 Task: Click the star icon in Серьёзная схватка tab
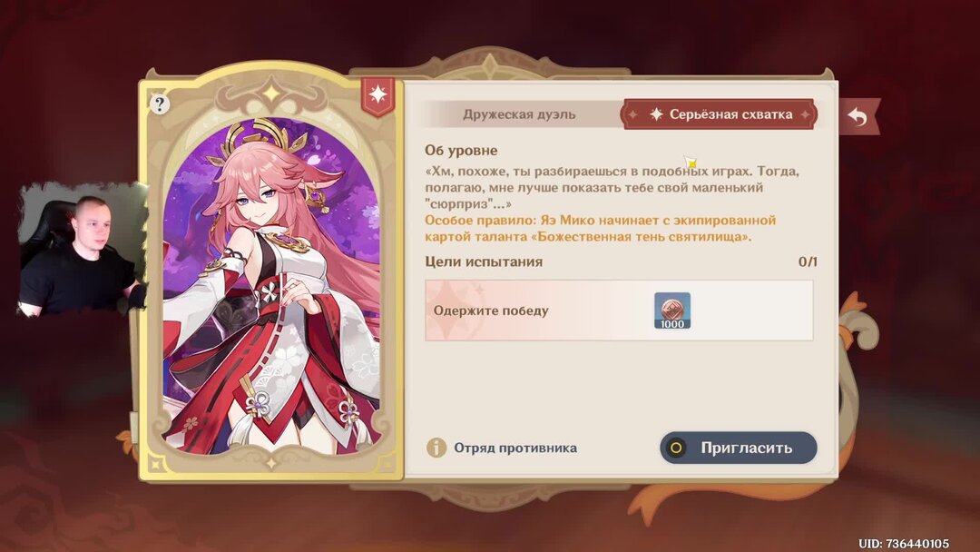point(656,114)
